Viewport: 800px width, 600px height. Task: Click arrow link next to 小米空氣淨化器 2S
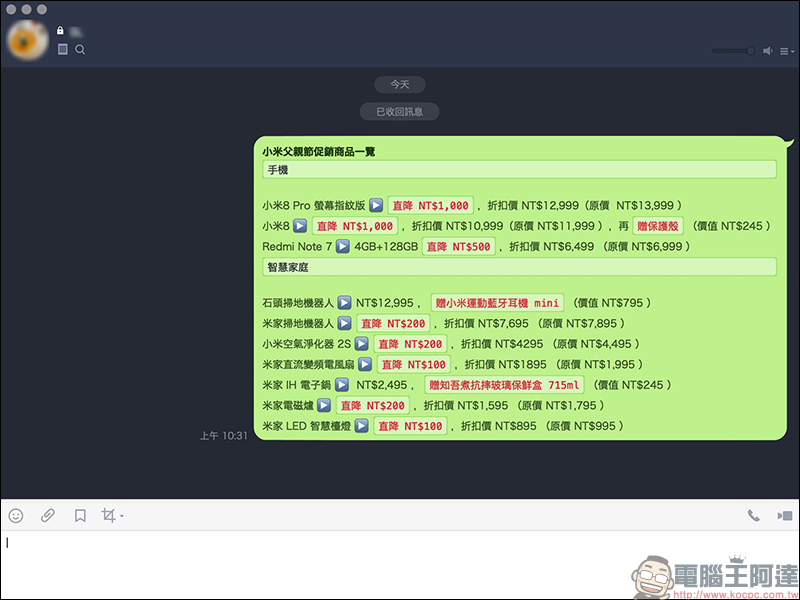tap(362, 344)
